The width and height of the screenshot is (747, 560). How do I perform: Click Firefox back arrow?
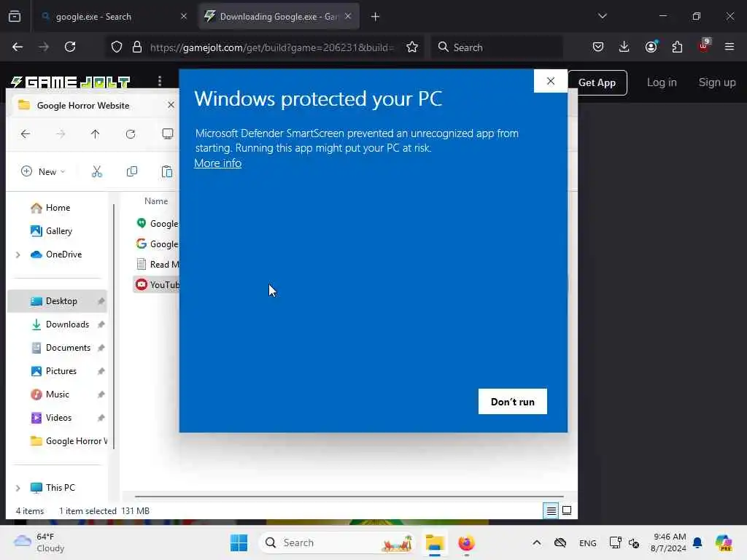[x=18, y=47]
